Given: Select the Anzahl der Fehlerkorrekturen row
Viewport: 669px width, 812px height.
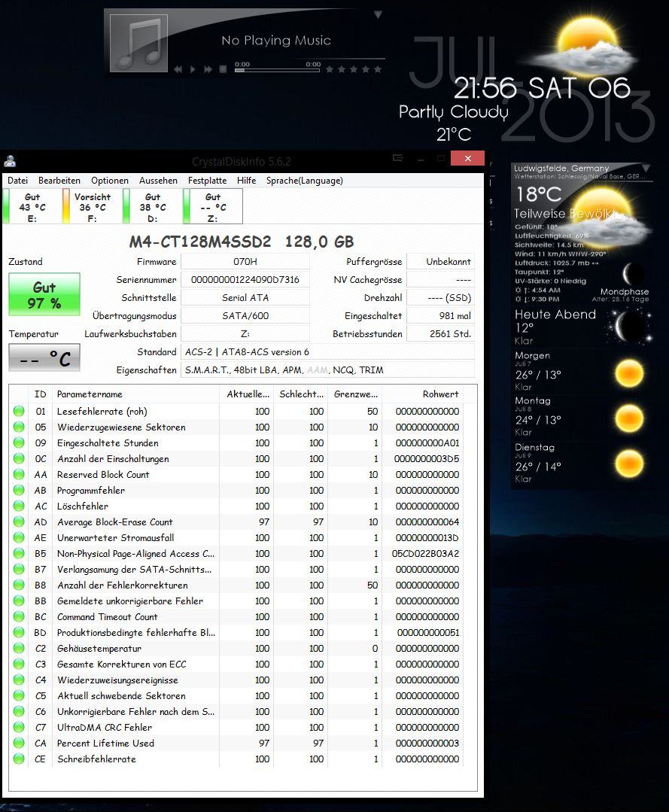Looking at the screenshot, I should click(237, 585).
